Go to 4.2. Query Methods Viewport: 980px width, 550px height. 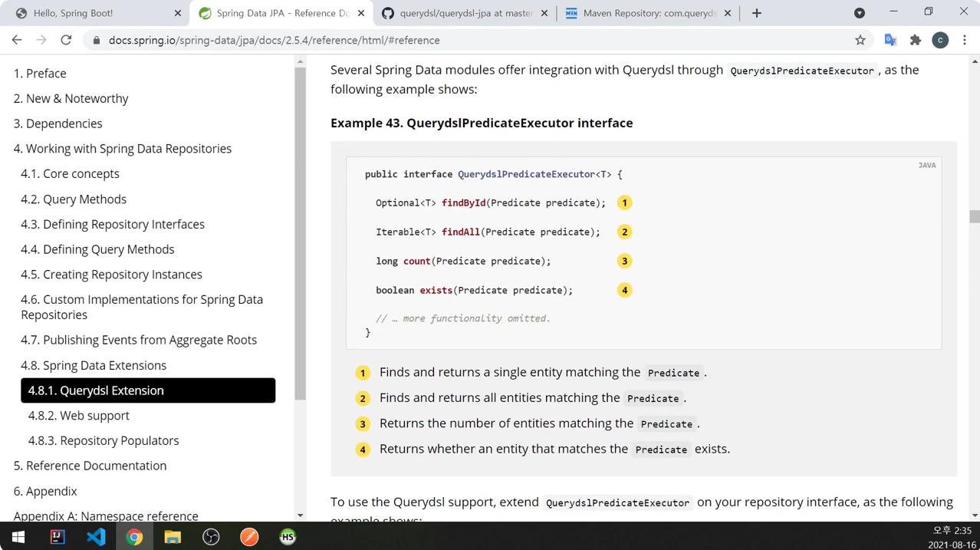(74, 199)
